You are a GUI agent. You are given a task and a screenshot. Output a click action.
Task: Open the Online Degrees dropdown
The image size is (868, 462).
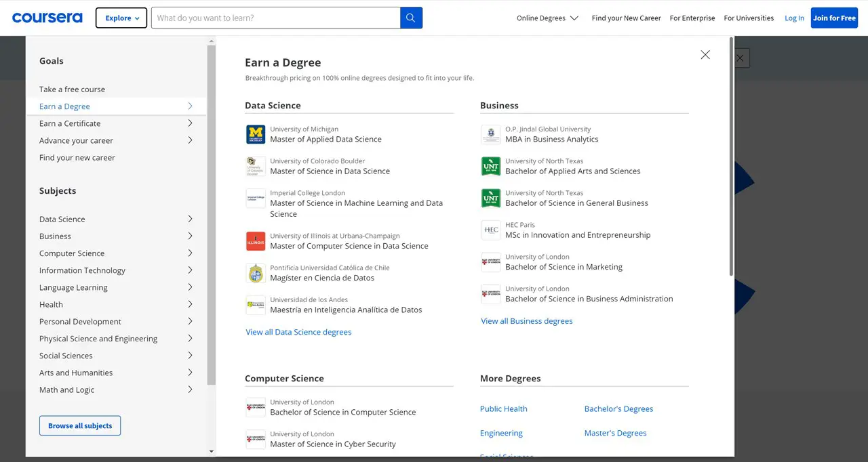[x=547, y=18]
